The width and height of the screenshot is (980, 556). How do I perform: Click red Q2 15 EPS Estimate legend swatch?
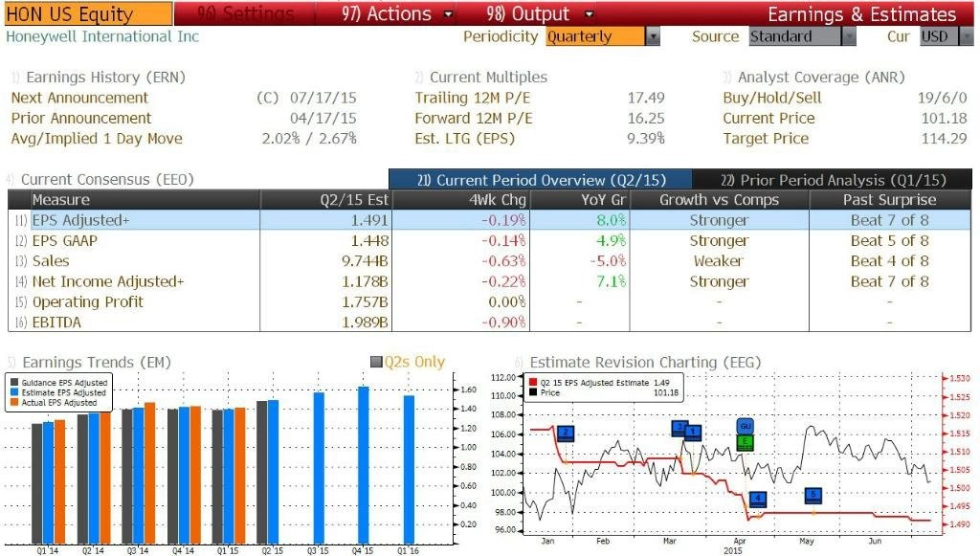(x=532, y=383)
